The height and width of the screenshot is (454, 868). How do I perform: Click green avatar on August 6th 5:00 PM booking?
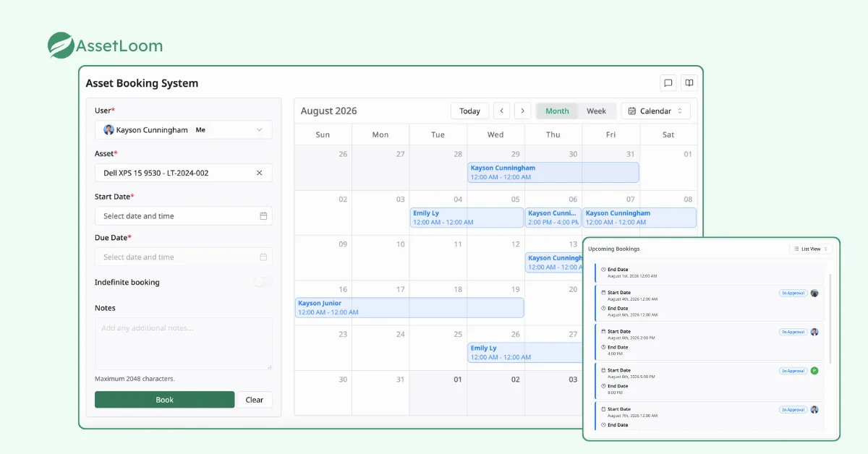click(814, 371)
